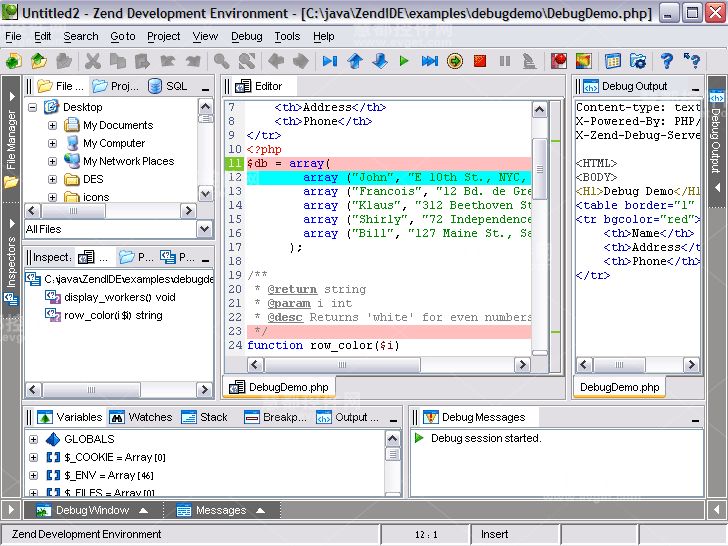Click the Go to Cursor round arrow icon
The height and width of the screenshot is (546, 728).
point(455,61)
